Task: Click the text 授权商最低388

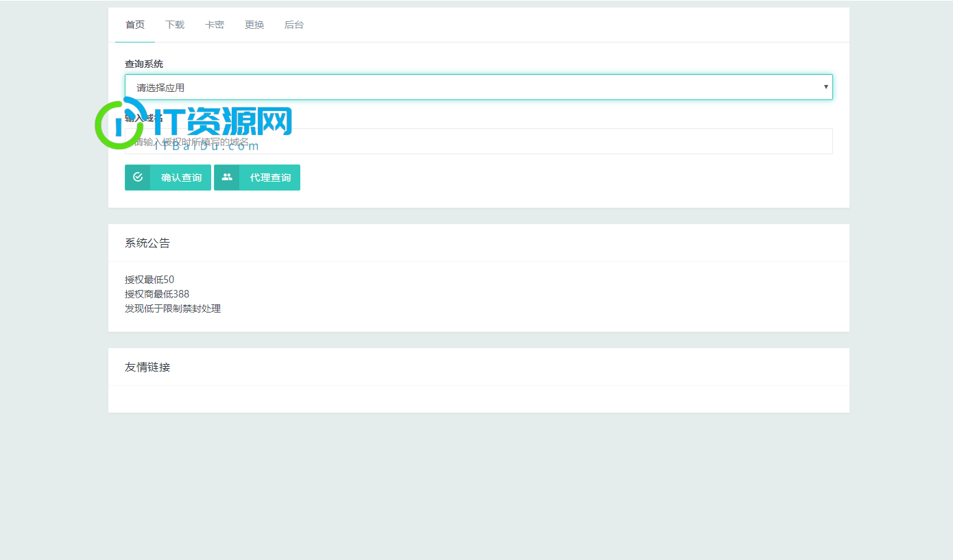Action: (157, 294)
